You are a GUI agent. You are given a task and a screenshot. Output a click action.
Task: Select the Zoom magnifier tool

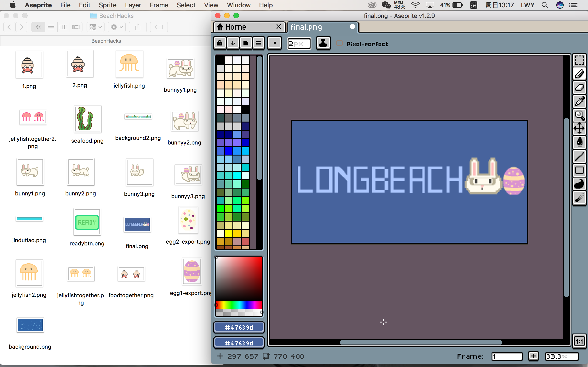580,115
